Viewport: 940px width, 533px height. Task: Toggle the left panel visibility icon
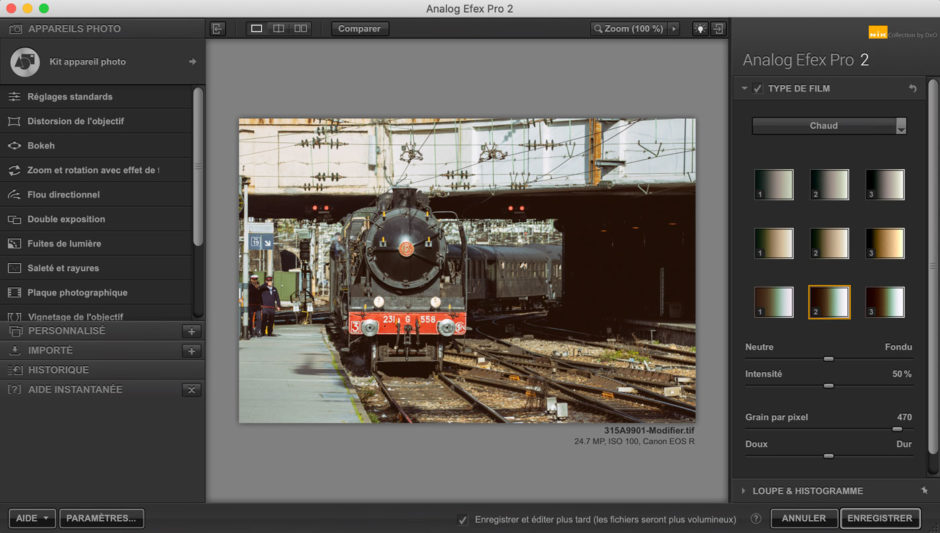(218, 29)
